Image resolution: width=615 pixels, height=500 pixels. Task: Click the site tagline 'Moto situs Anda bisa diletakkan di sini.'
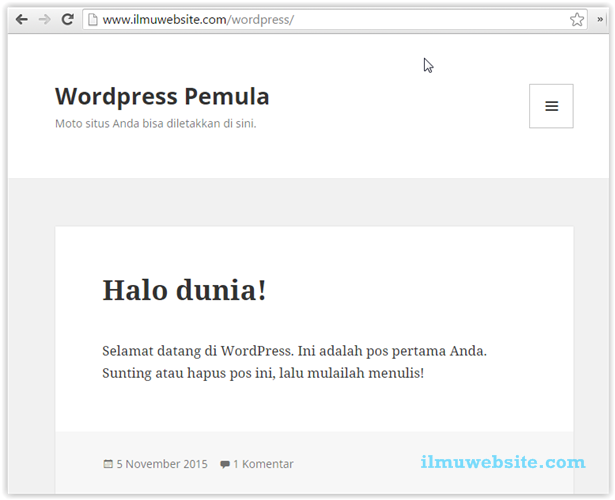click(x=156, y=124)
